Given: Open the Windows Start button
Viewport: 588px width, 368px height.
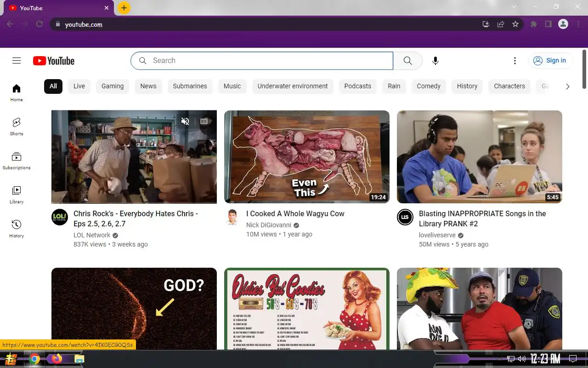Looking at the screenshot, I should click(11, 359).
